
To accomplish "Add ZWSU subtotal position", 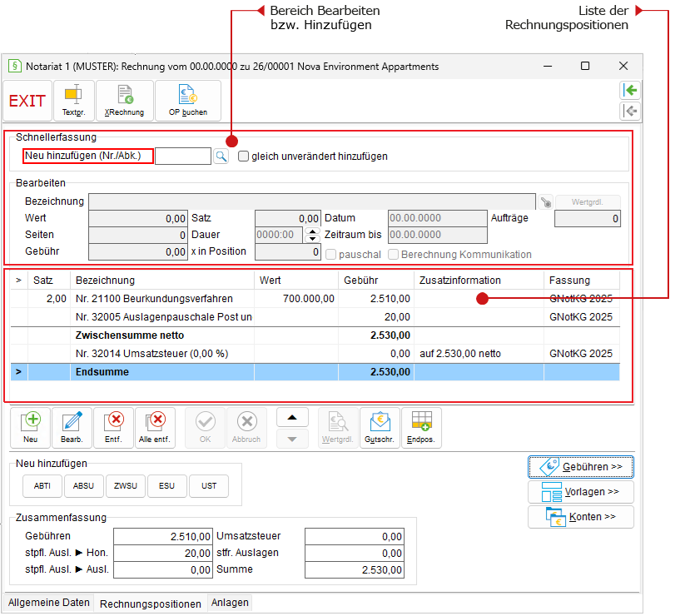I will click(x=126, y=486).
